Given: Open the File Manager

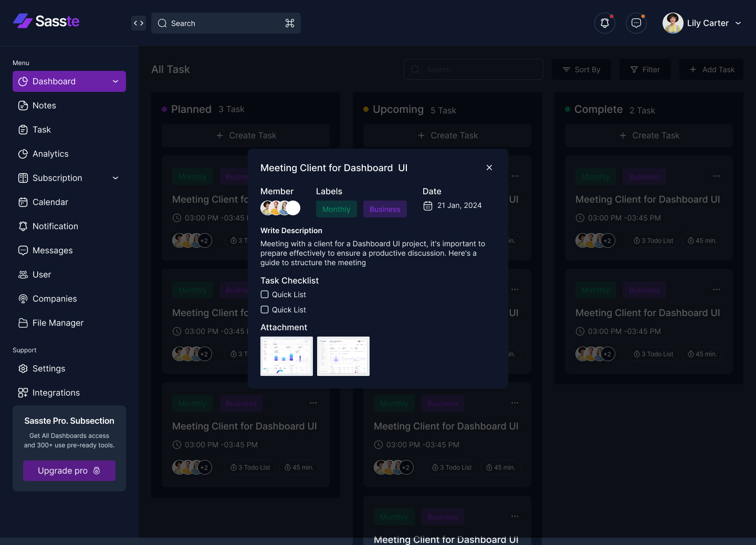Looking at the screenshot, I should point(58,323).
